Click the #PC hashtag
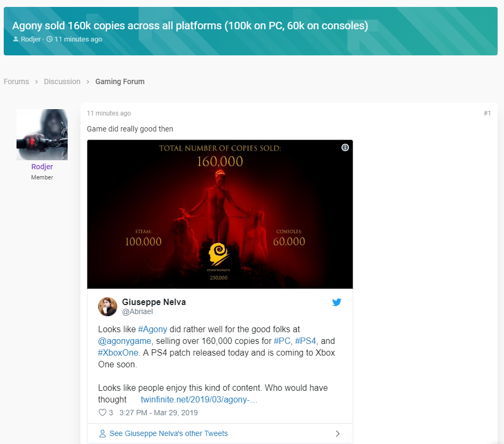 (x=282, y=341)
